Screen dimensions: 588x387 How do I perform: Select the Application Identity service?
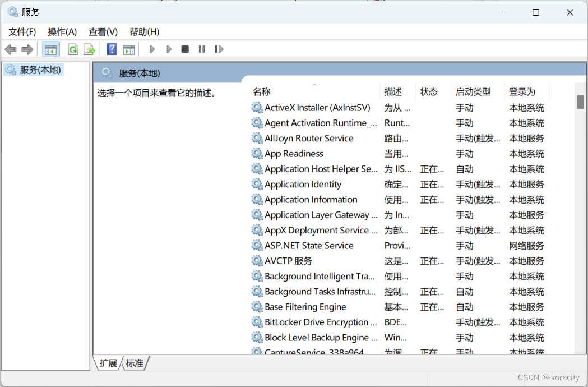tap(303, 184)
